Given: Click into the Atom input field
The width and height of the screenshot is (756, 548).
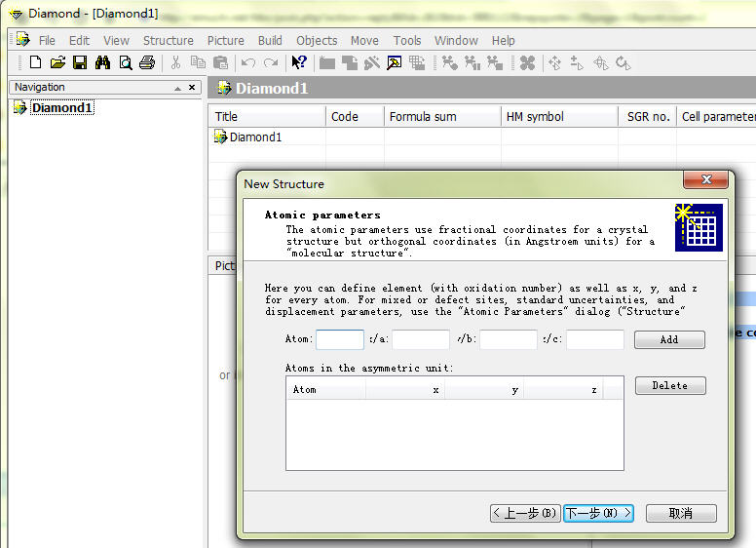Looking at the screenshot, I should 340,339.
